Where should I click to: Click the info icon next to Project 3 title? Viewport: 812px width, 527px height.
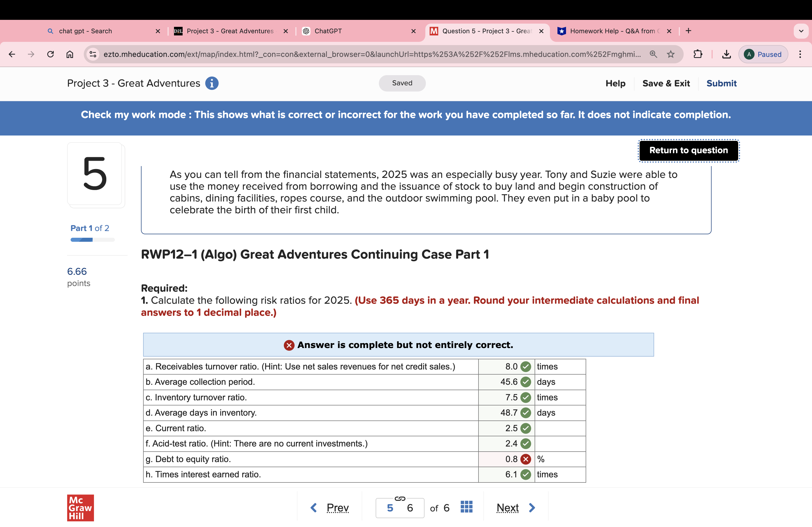click(x=212, y=83)
